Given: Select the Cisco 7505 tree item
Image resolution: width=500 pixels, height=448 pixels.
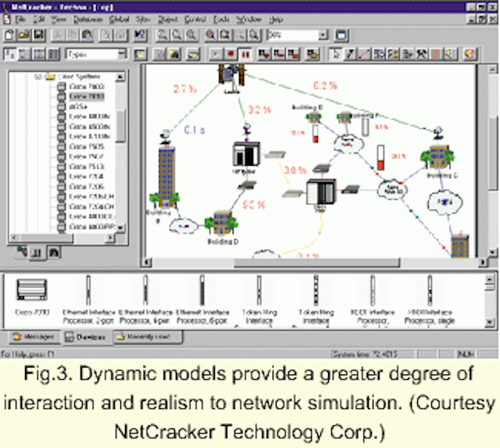Looking at the screenshot, I should pyautogui.click(x=87, y=146).
